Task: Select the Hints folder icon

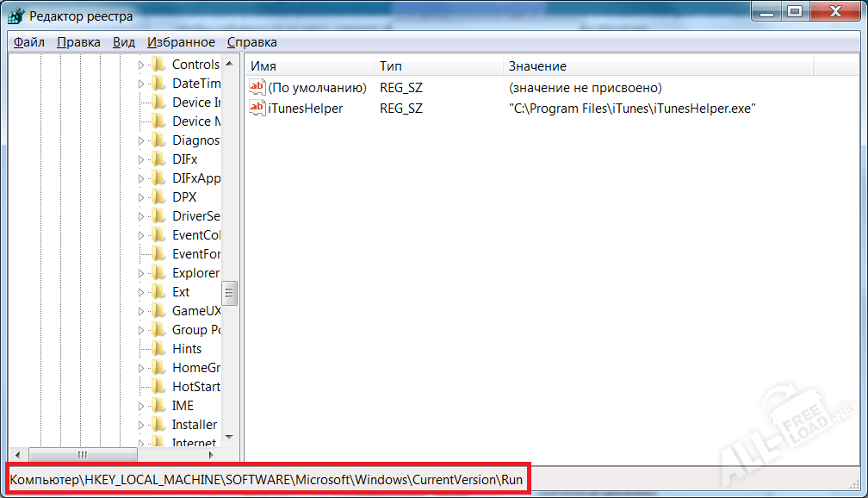Action: click(158, 349)
